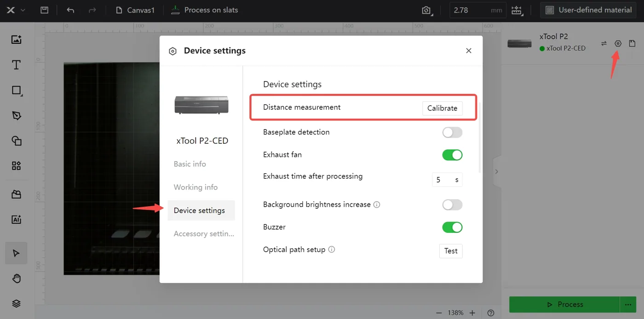Click the Undo arrow icon
Viewport: 644px width, 319px height.
pos(70,10)
